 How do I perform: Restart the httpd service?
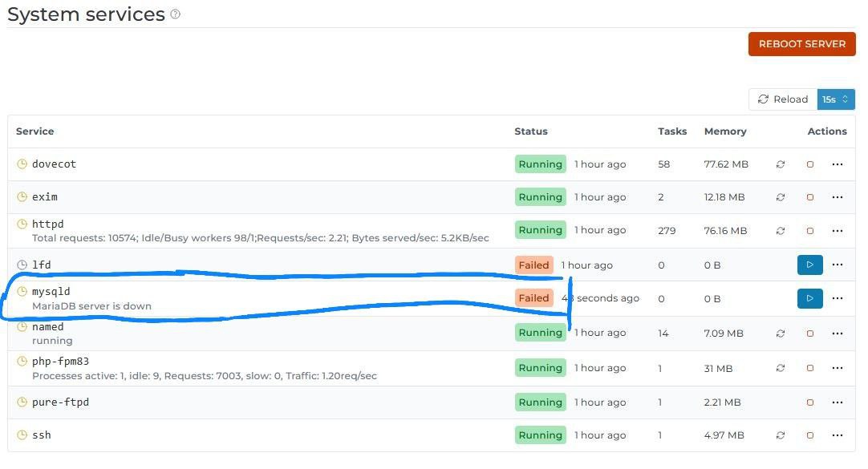coord(780,231)
